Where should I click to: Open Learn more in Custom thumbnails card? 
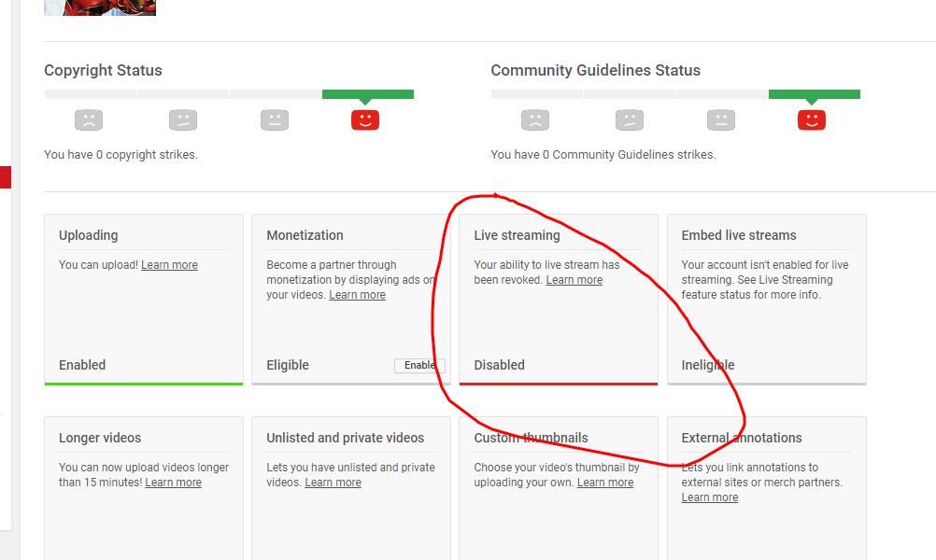(605, 482)
